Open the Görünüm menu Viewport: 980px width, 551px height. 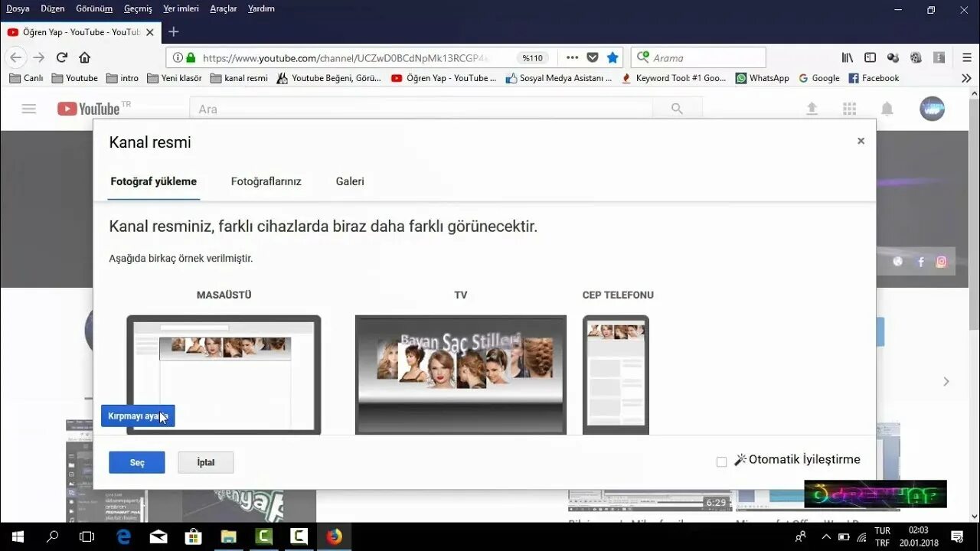click(x=94, y=8)
